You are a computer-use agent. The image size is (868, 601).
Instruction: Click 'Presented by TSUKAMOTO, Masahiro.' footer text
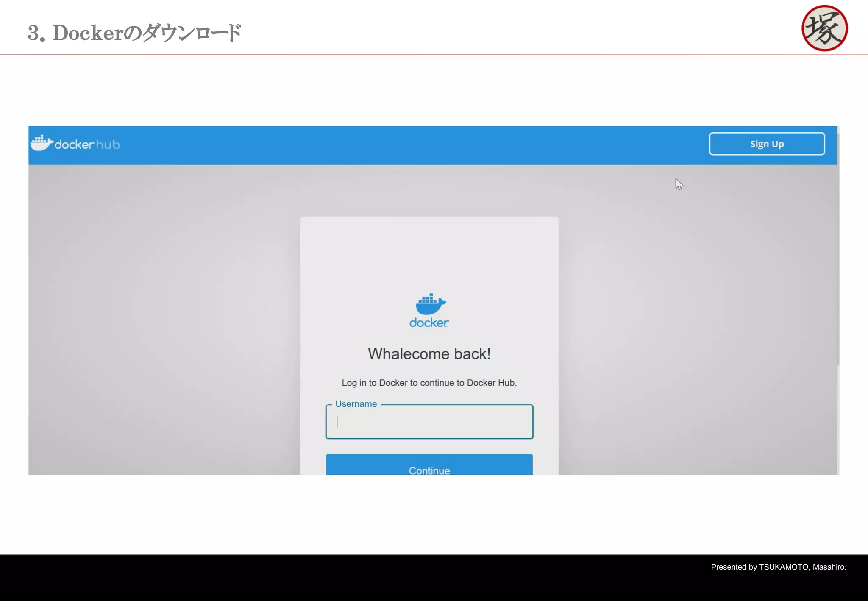pyautogui.click(x=779, y=567)
